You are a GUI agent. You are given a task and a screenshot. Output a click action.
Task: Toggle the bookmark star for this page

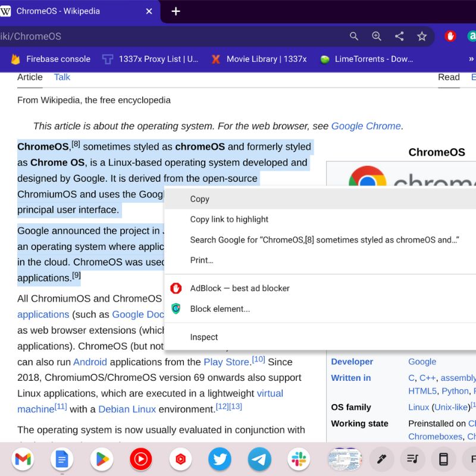coord(422,36)
